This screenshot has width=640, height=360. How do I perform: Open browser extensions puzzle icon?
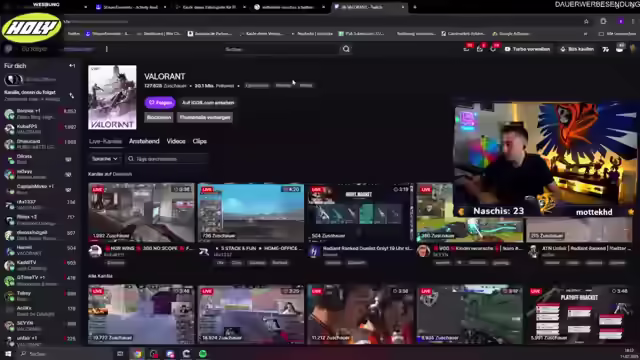point(603,21)
